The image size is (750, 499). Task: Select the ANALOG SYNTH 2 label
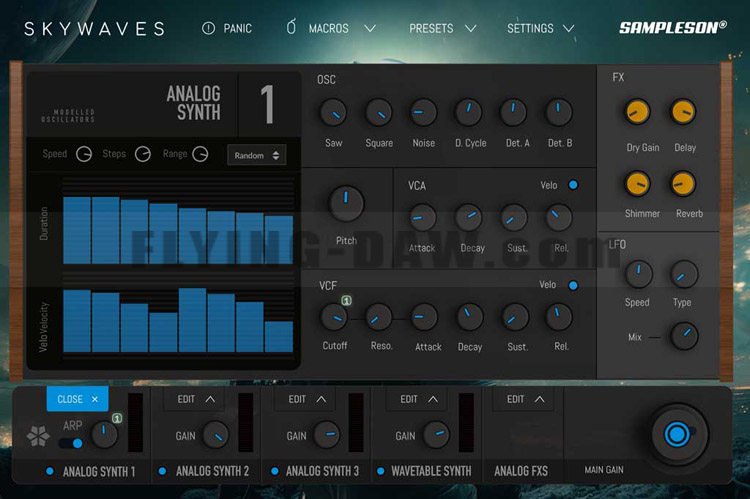[212, 471]
